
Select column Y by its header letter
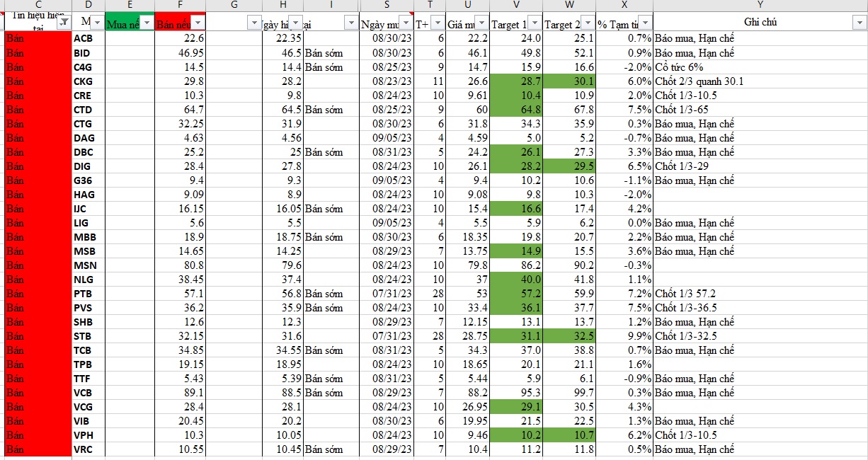760,6
